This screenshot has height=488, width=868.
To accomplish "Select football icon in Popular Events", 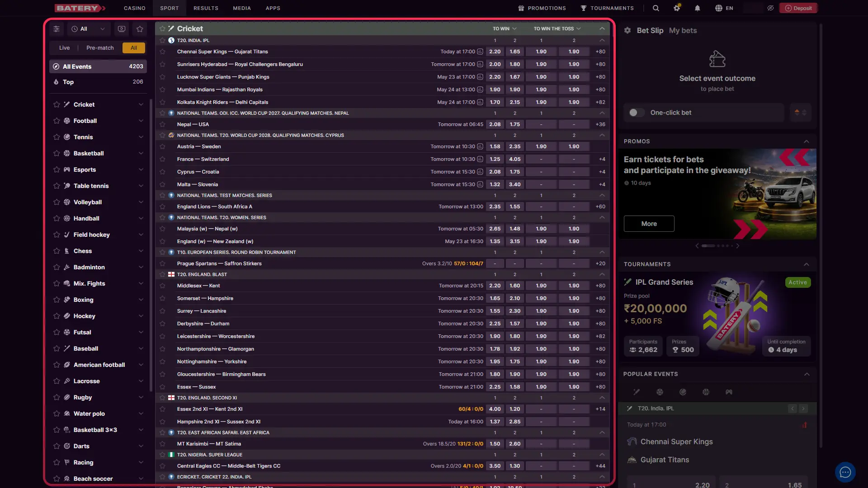I will coord(660,392).
